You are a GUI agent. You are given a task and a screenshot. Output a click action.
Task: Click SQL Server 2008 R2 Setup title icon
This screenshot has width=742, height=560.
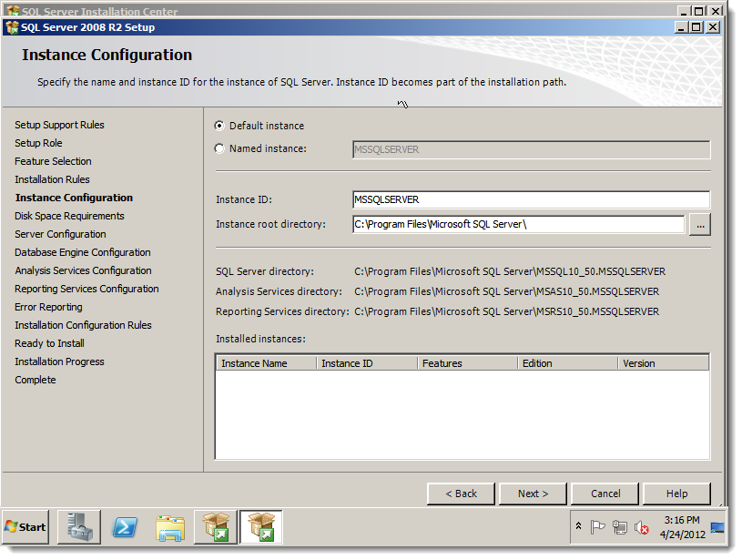pyautogui.click(x=13, y=27)
